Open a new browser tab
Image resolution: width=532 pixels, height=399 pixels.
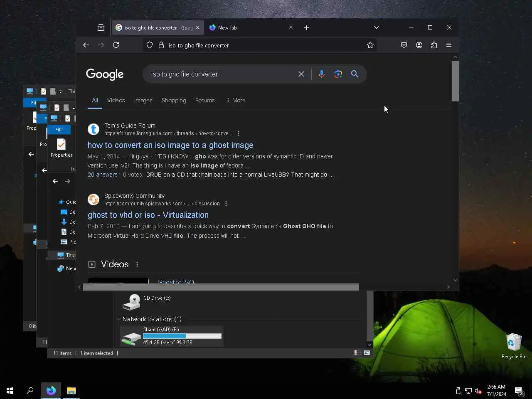pyautogui.click(x=306, y=27)
